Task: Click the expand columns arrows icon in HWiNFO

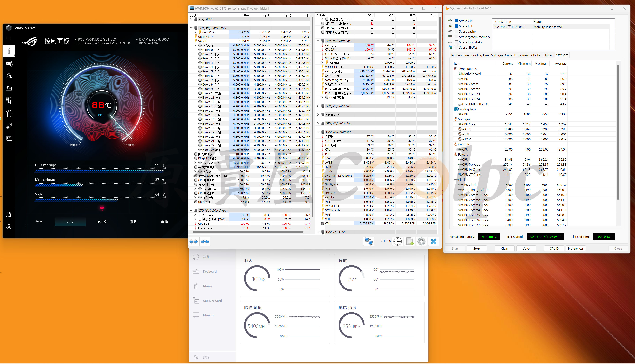Action: coord(194,241)
